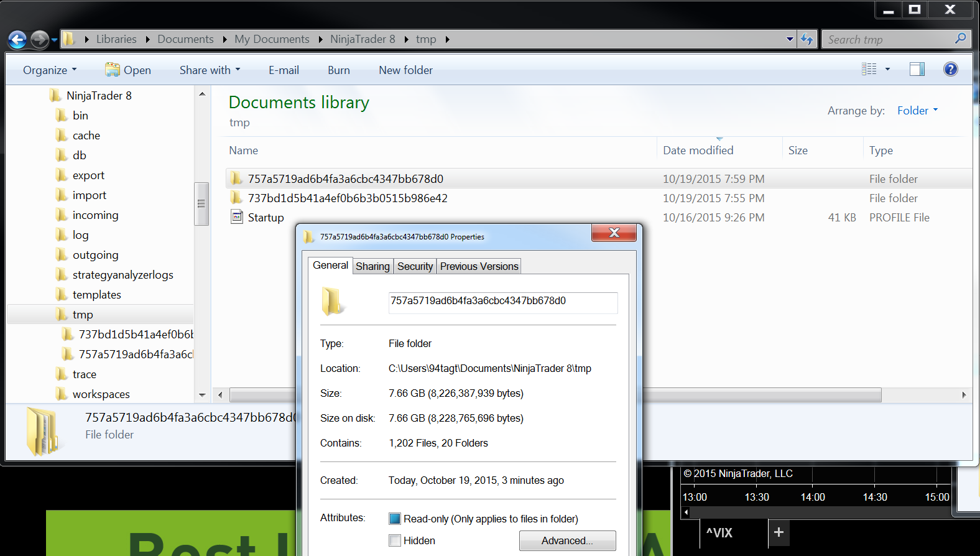Select the import folder in tree

click(x=89, y=195)
